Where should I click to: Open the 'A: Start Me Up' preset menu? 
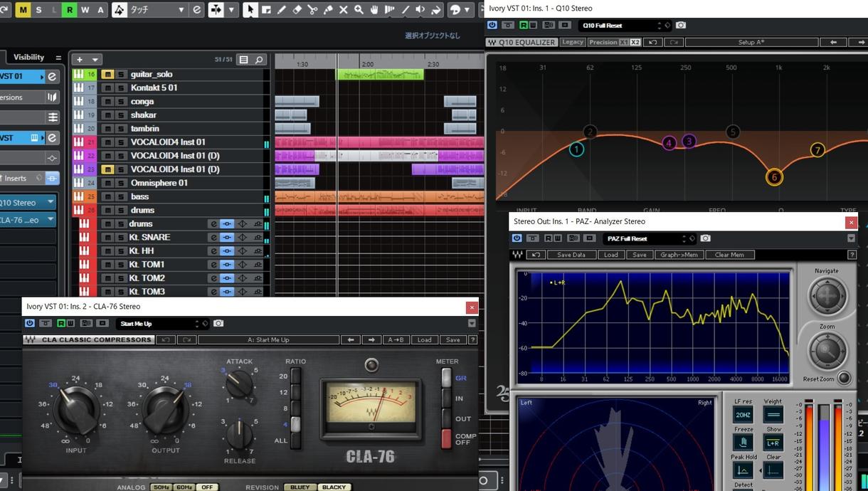click(x=268, y=340)
